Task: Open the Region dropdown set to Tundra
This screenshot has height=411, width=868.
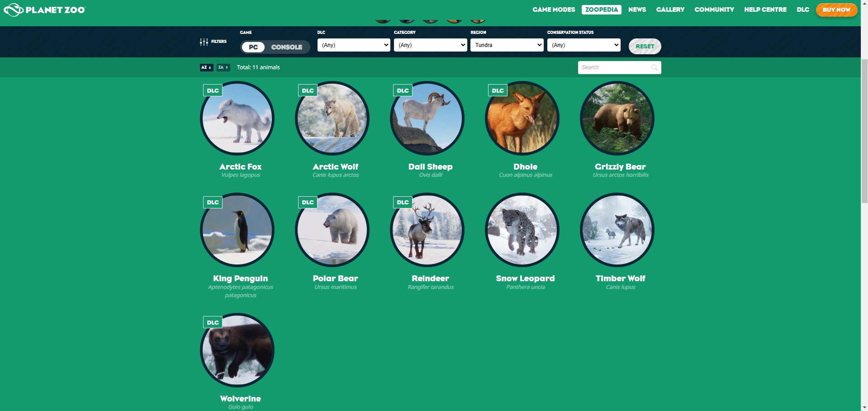Action: 507,45
